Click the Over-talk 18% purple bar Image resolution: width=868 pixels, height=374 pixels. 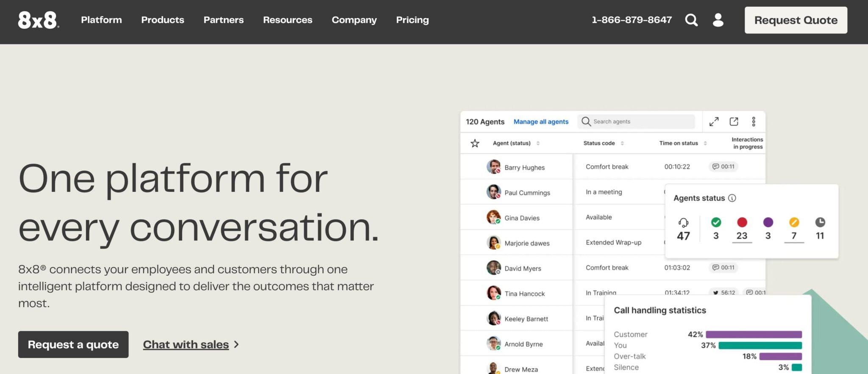point(781,356)
